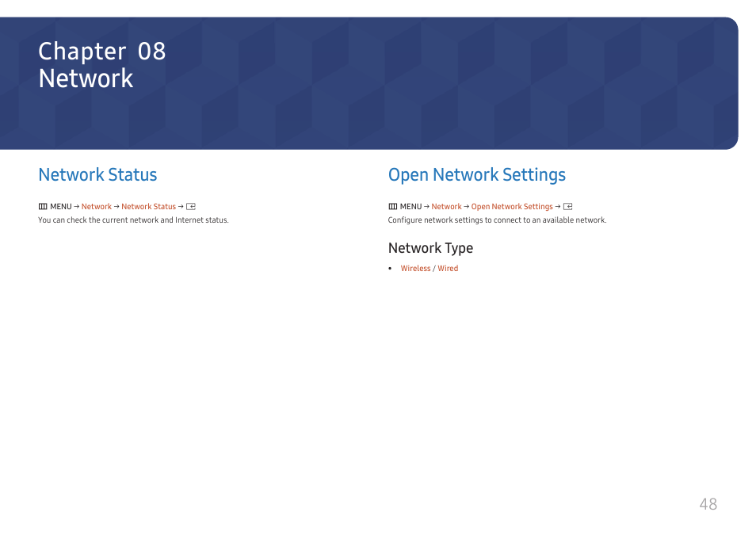The image size is (756, 535).
Task: Click 'Configure network settings to connect' sentence
Action: click(497, 220)
